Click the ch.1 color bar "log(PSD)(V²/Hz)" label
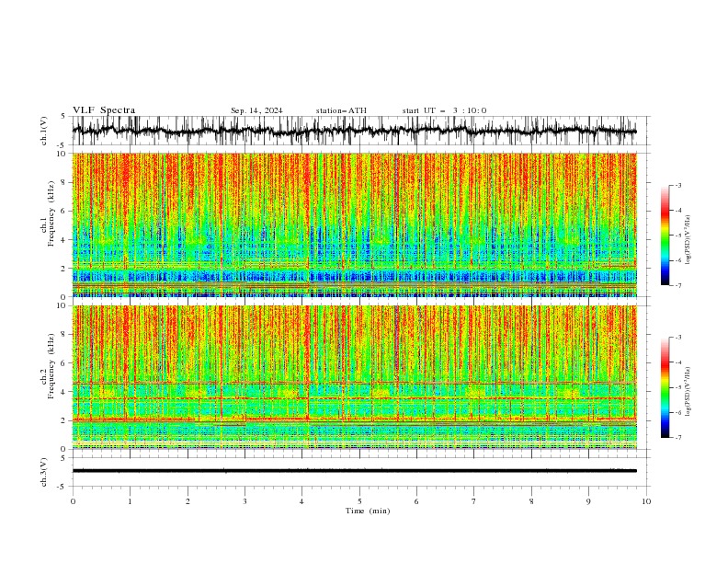The image size is (728, 563). pos(688,239)
